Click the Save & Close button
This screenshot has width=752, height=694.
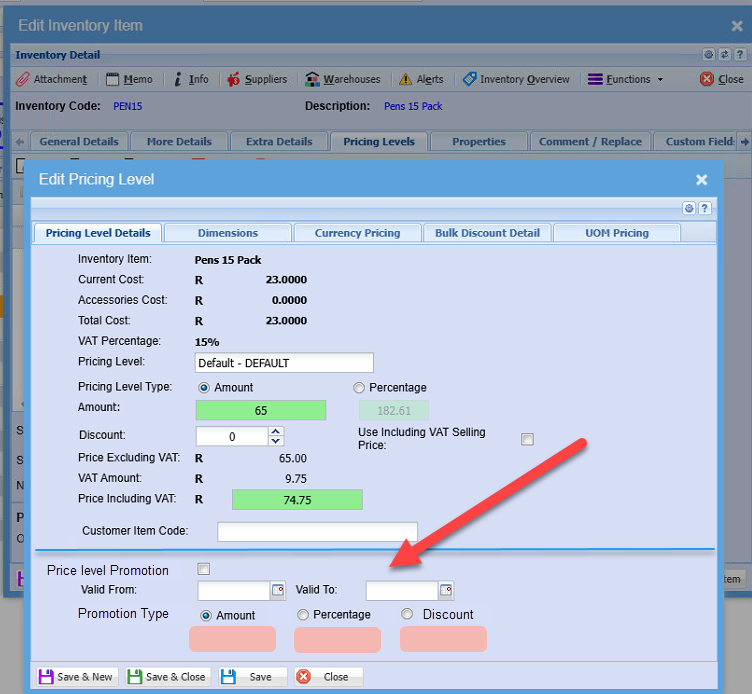pos(166,677)
